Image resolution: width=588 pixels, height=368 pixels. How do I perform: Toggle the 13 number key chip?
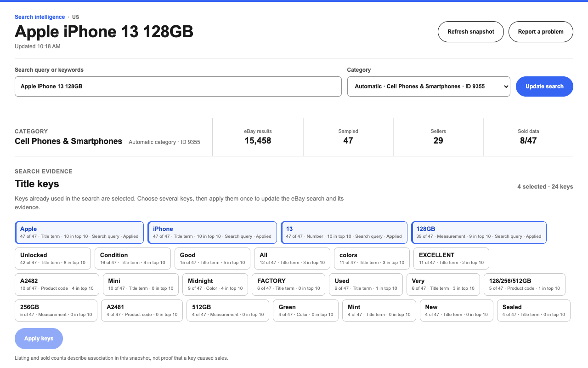point(344,232)
